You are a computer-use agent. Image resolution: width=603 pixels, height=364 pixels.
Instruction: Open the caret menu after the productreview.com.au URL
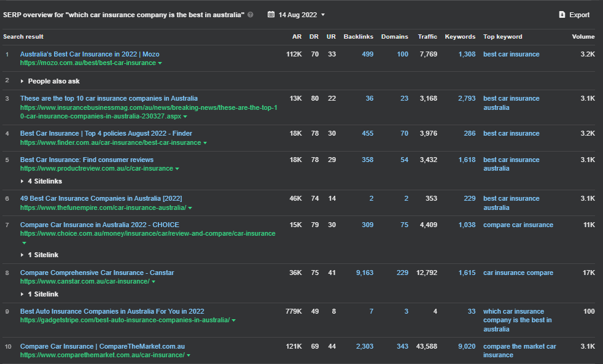pyautogui.click(x=177, y=169)
